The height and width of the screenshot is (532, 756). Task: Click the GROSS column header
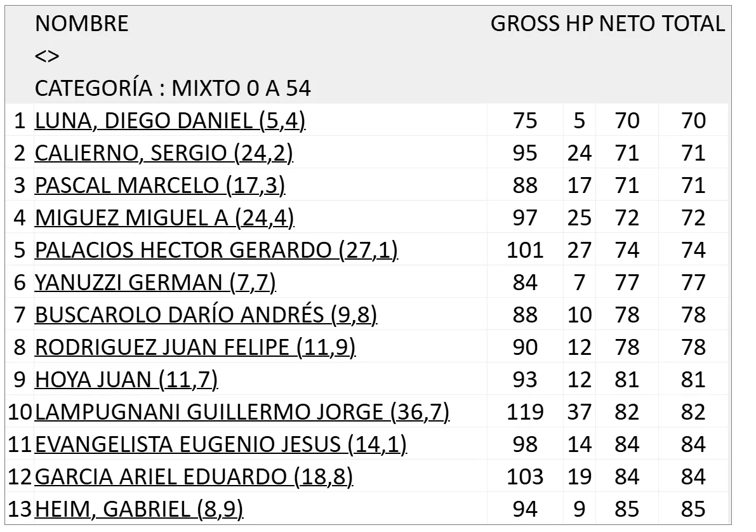[x=526, y=24]
